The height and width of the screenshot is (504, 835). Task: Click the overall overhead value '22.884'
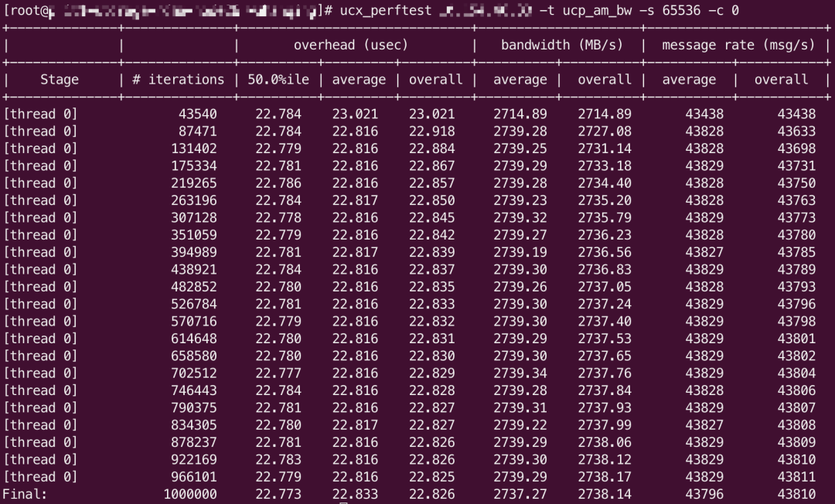[x=432, y=148]
